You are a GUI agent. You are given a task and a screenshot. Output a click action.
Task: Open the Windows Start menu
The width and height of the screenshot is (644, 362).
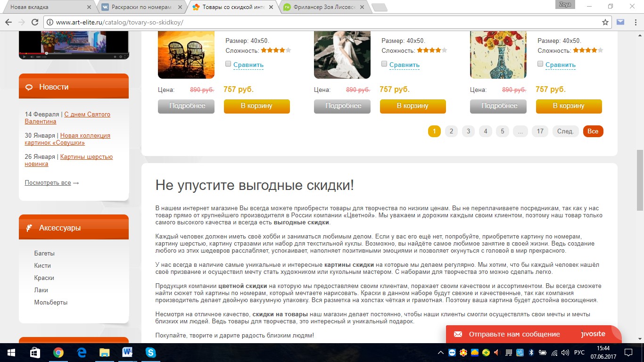pos(10,352)
